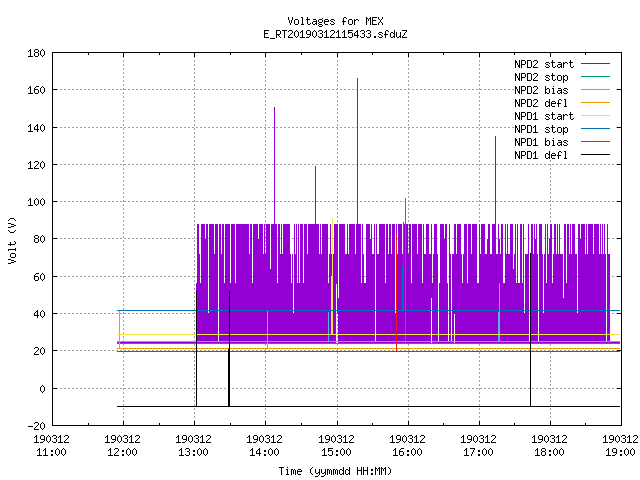
Task: Click the 'Voltages for MEX' chart title
Action: point(335,21)
